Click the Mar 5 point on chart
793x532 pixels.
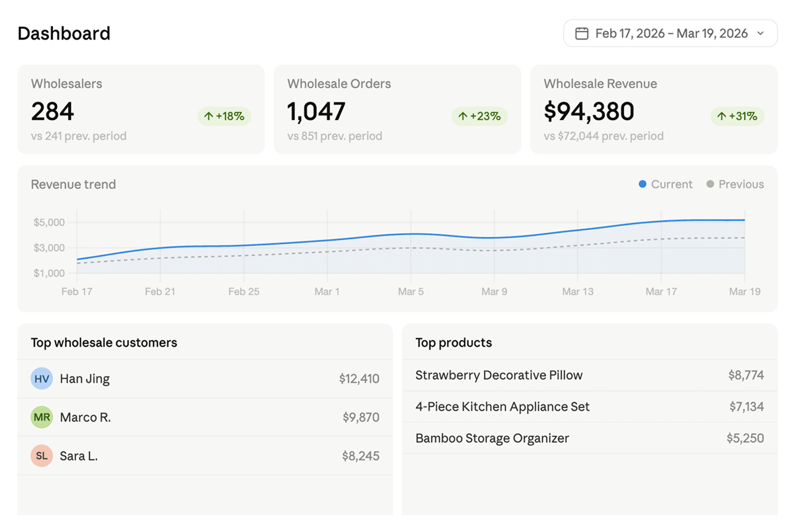(x=411, y=234)
